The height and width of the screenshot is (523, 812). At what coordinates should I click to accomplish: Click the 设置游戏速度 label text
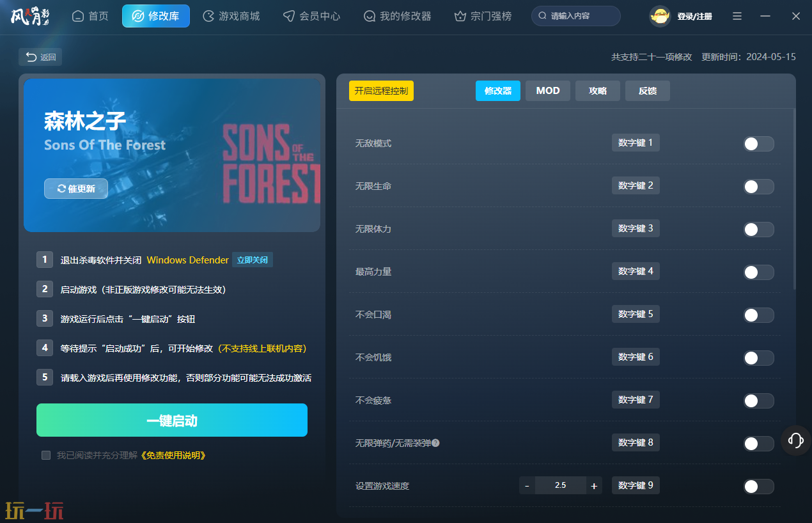tap(382, 486)
